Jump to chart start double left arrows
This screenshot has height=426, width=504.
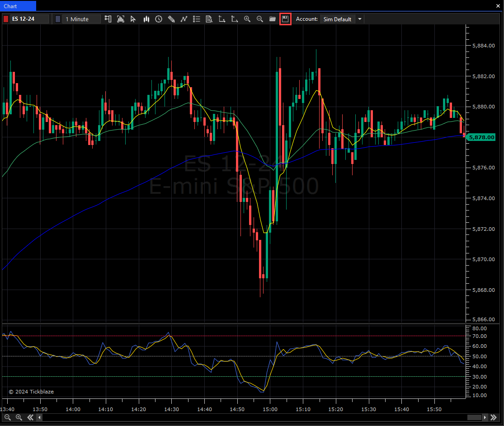tap(30, 417)
